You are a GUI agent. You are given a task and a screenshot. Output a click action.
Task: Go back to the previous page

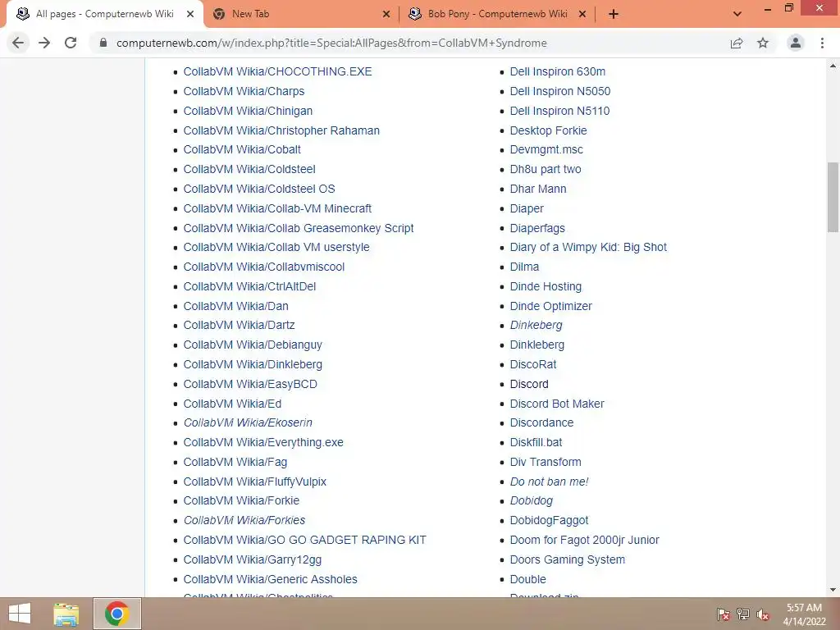click(x=18, y=43)
